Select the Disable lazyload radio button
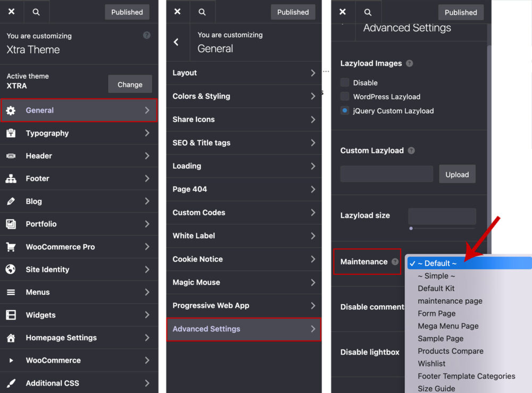The height and width of the screenshot is (393, 532). tap(344, 82)
